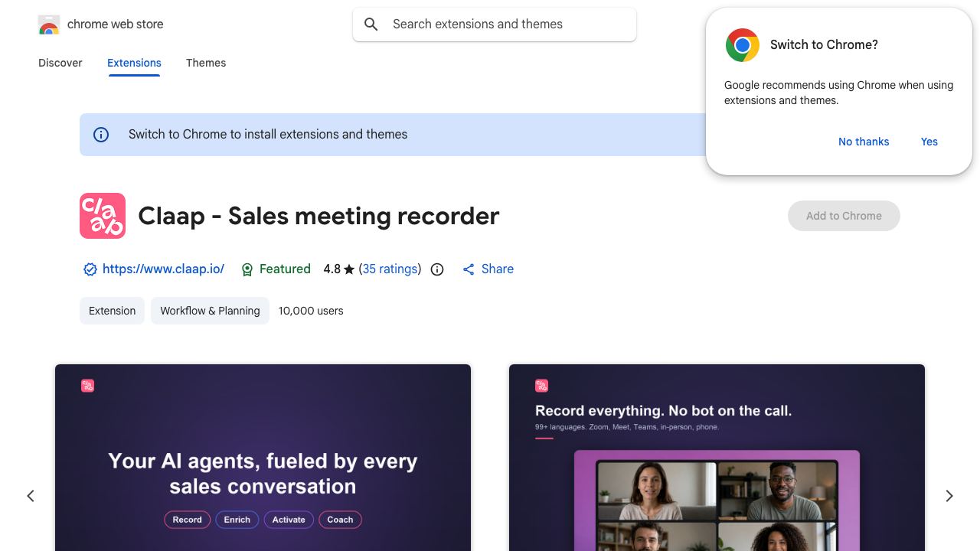Screen dimensions: 980x551
Task: Click the Featured badge icon
Action: click(x=247, y=269)
